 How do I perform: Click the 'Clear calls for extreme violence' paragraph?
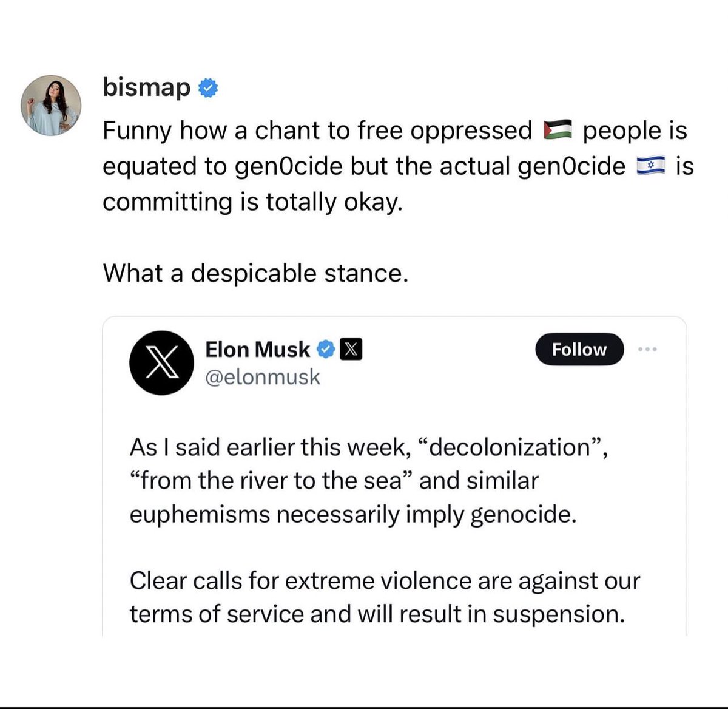(385, 597)
